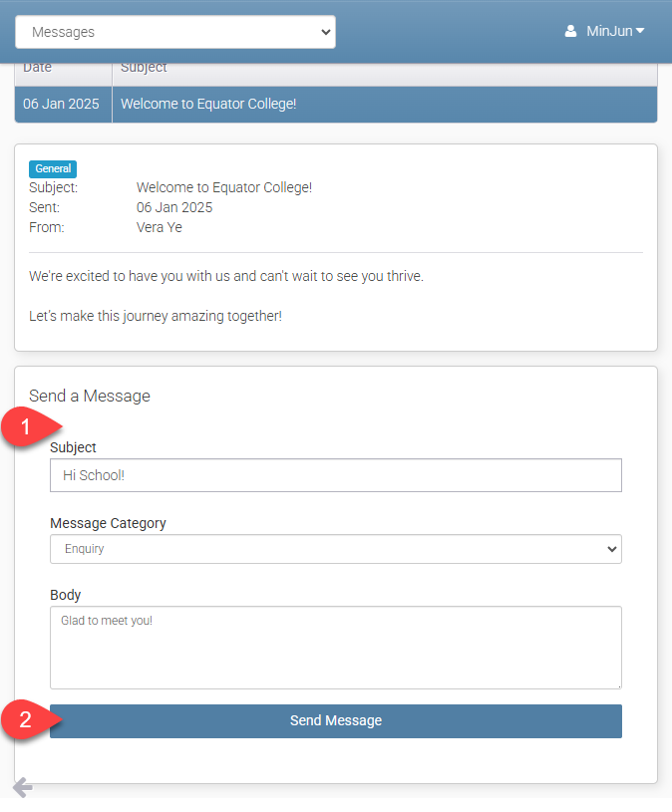Click the grey back arrow icon
The height and width of the screenshot is (812, 672).
pyautogui.click(x=22, y=788)
